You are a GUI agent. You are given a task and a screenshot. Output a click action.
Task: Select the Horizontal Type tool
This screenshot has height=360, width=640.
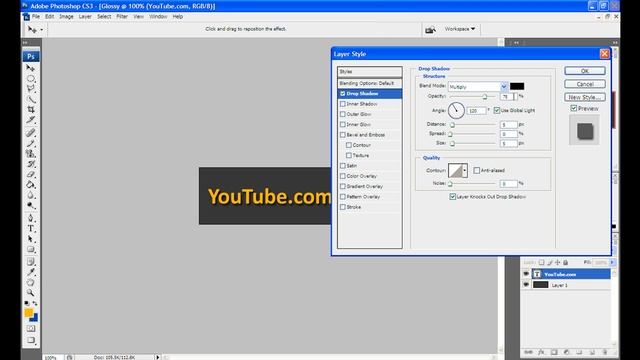point(31,229)
